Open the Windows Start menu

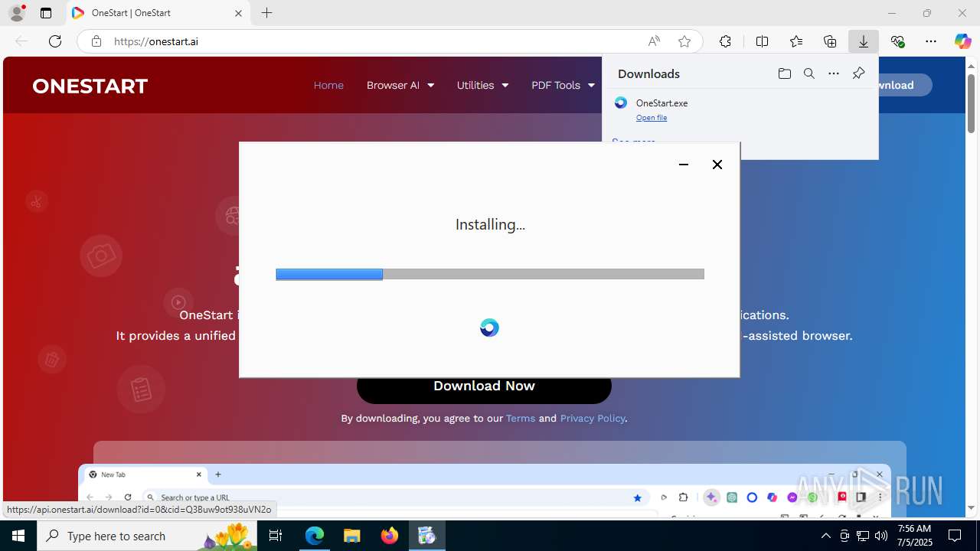pyautogui.click(x=18, y=536)
